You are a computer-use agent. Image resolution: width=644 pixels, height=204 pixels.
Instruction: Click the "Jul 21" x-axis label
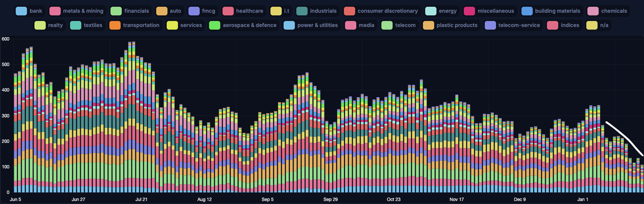pyautogui.click(x=142, y=199)
